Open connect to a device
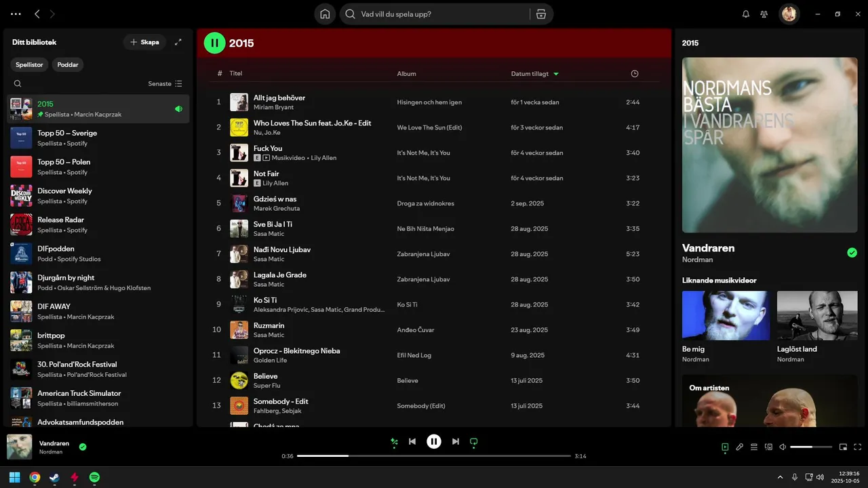868x488 pixels. tap(768, 447)
